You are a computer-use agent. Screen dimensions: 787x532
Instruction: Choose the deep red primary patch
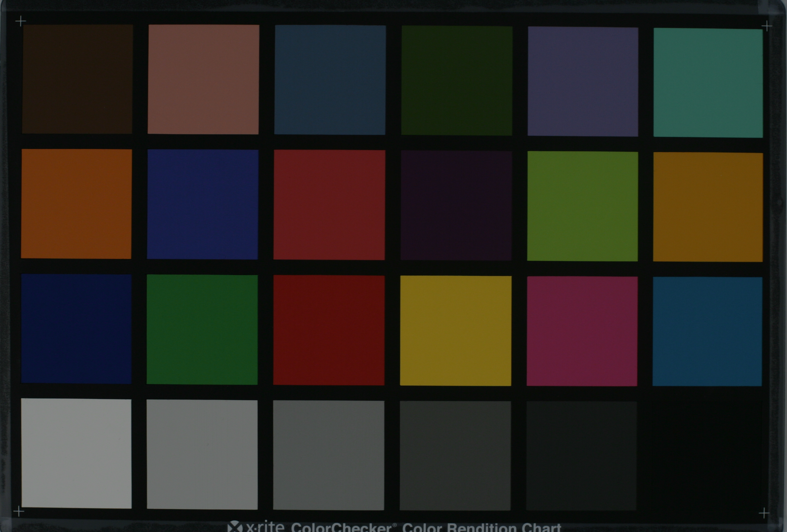point(329,330)
